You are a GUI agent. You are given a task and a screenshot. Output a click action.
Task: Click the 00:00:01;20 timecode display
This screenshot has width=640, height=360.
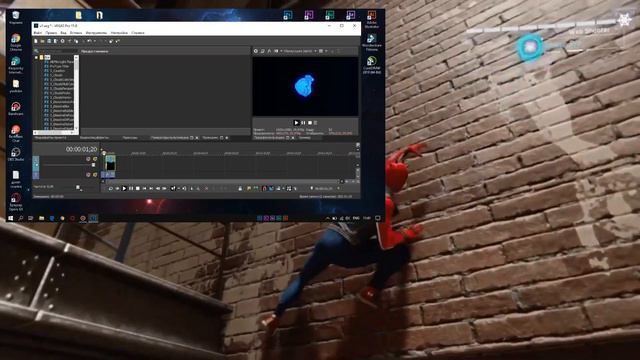(82, 149)
